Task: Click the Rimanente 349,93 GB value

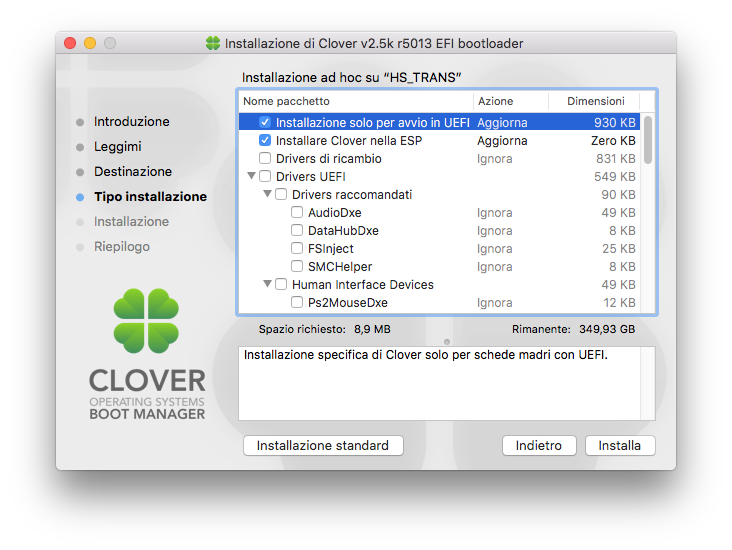Action: pos(607,329)
